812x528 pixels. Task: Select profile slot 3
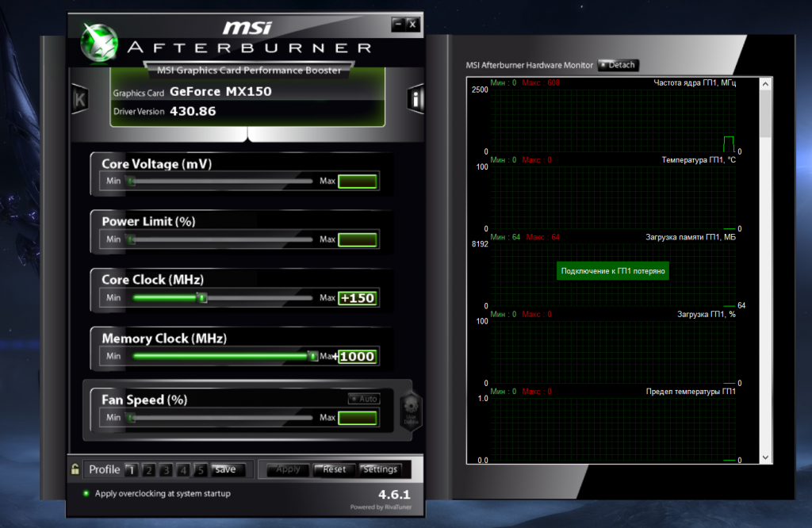click(x=167, y=470)
